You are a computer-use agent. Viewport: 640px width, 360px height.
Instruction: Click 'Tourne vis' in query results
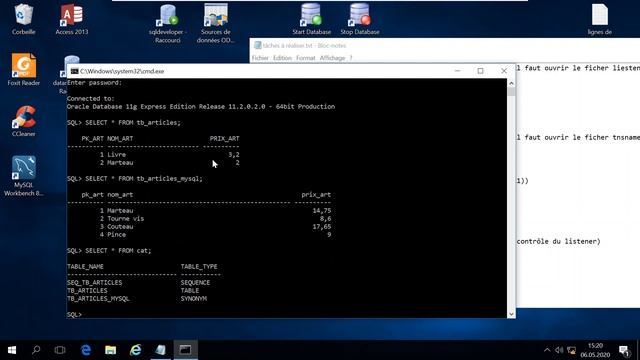(125, 218)
